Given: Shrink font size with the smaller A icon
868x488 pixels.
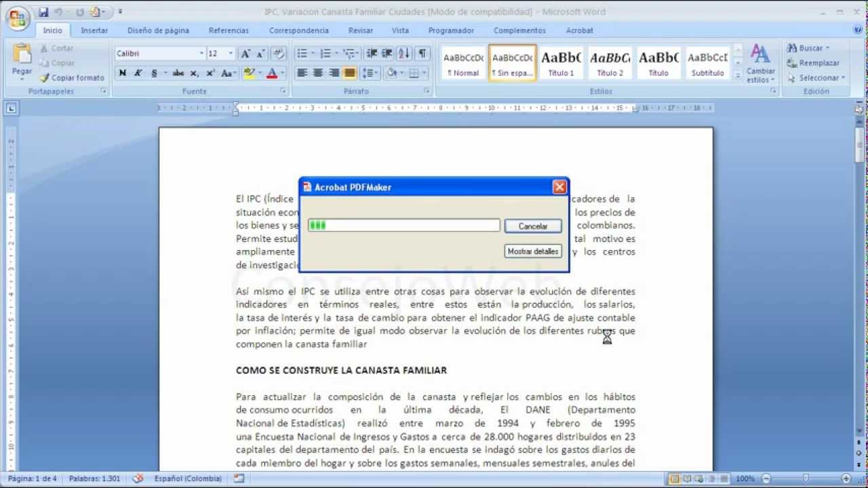Looking at the screenshot, I should click(260, 54).
